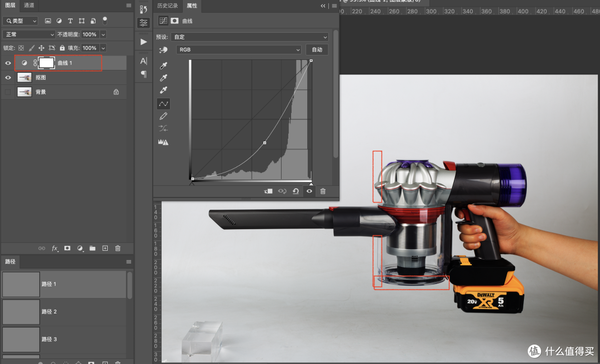Select the draw curve pencil tool
Screen dimensions: 600x364
coord(163,116)
